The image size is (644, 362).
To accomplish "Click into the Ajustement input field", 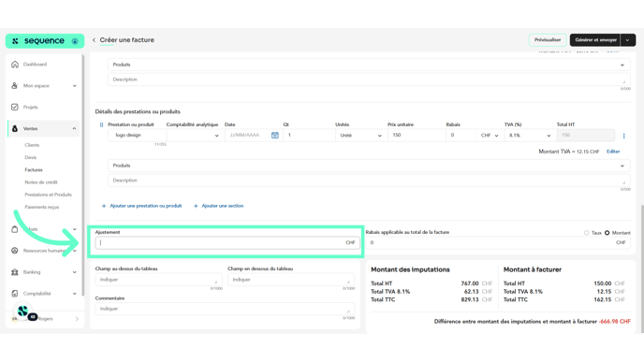I will click(227, 242).
